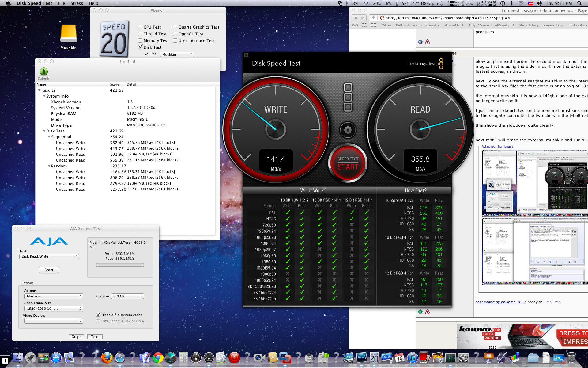
Task: Collapse the Sequential results group
Action: pos(49,137)
